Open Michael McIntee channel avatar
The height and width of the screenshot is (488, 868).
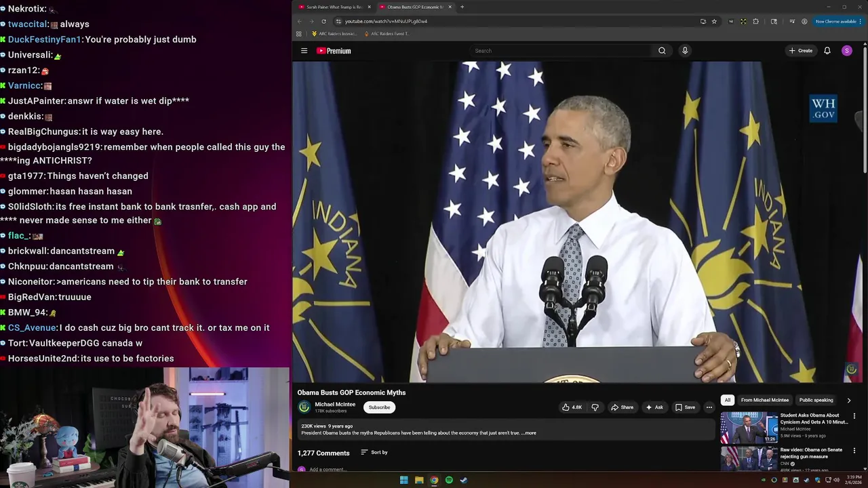304,407
